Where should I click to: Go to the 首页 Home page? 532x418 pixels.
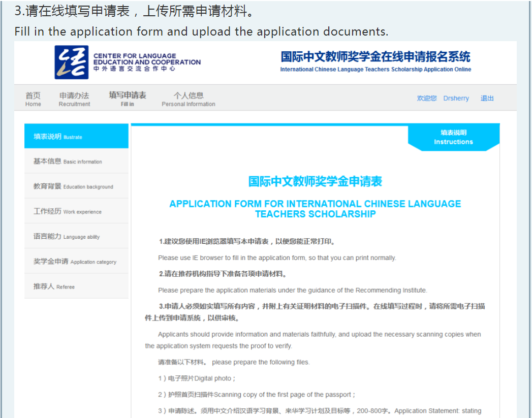(x=33, y=99)
